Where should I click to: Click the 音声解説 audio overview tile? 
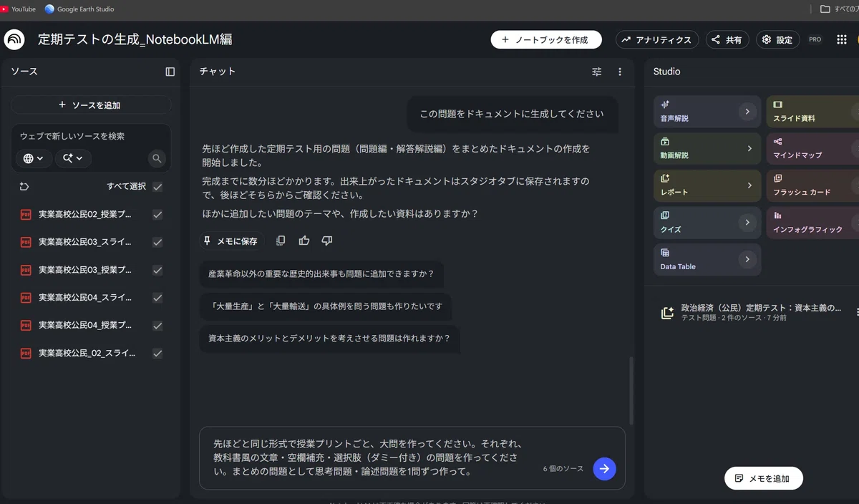click(707, 112)
